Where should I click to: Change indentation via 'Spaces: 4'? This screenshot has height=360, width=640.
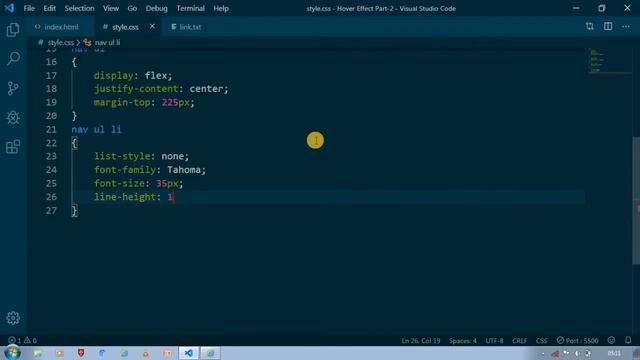click(x=462, y=340)
